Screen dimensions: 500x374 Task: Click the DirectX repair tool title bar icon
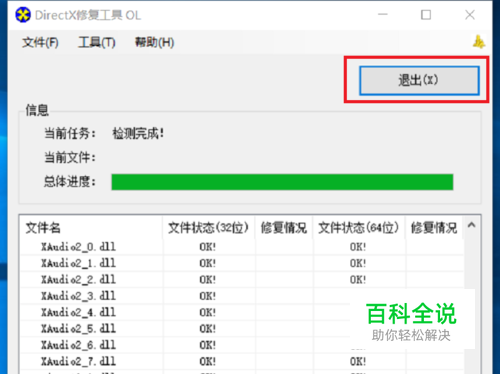point(23,15)
